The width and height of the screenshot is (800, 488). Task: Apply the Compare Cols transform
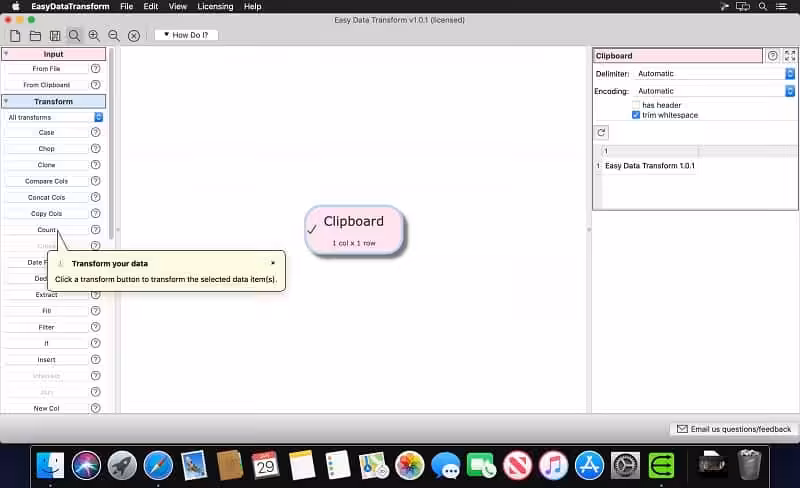tap(46, 181)
